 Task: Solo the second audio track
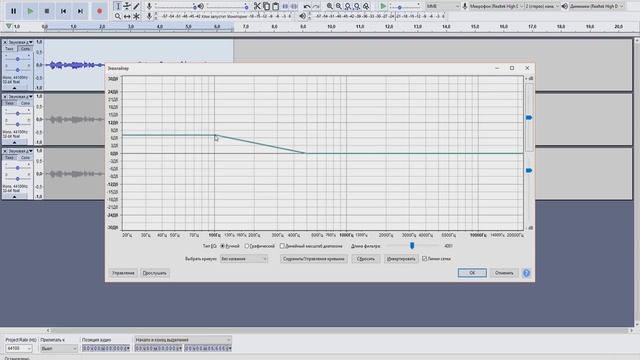(25, 103)
